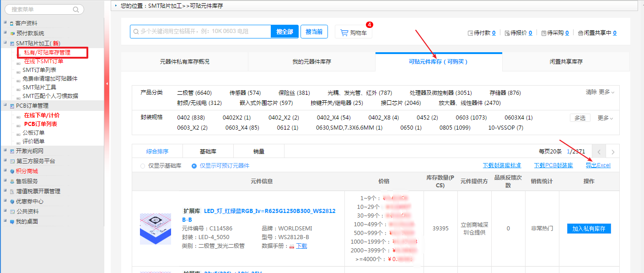Switch to 我的元器件库存 tab
Viewport: 644px width, 273px height.
point(311,62)
